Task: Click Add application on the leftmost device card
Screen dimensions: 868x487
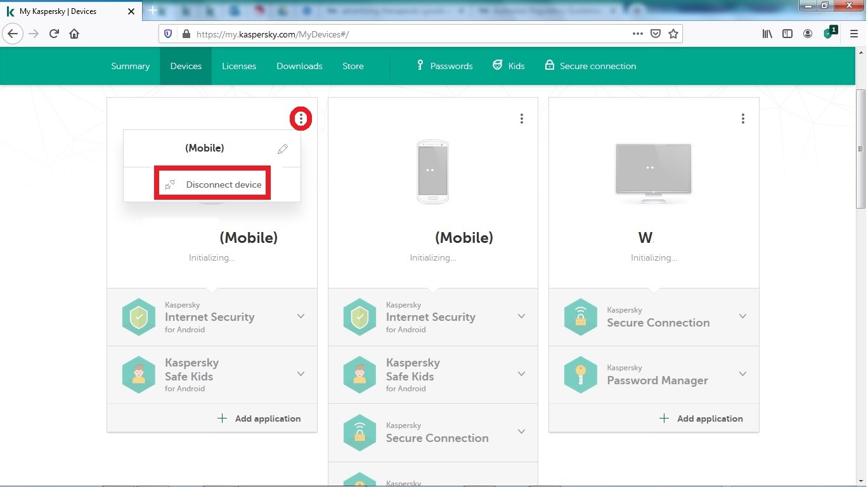Action: pyautogui.click(x=259, y=419)
